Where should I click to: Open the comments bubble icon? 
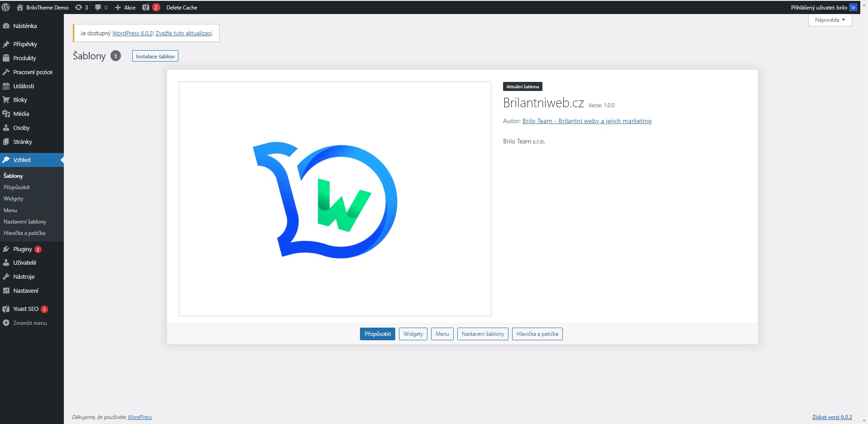(101, 7)
